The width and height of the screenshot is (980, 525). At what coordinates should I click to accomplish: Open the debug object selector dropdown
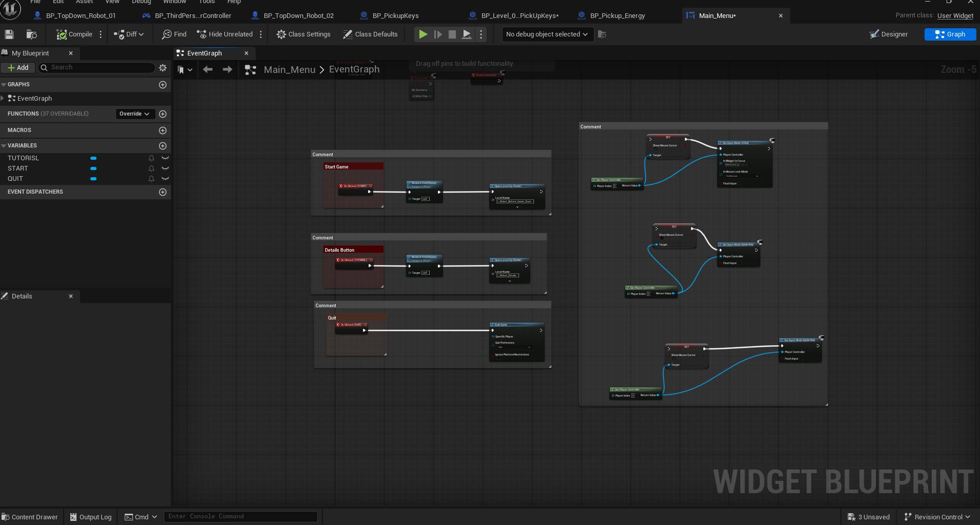(x=547, y=34)
